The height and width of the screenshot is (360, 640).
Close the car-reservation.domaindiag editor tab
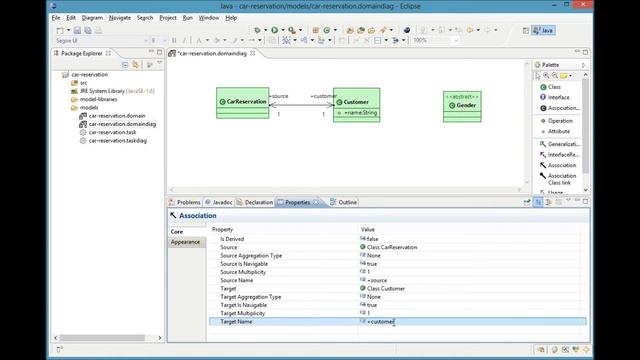pyautogui.click(x=253, y=53)
